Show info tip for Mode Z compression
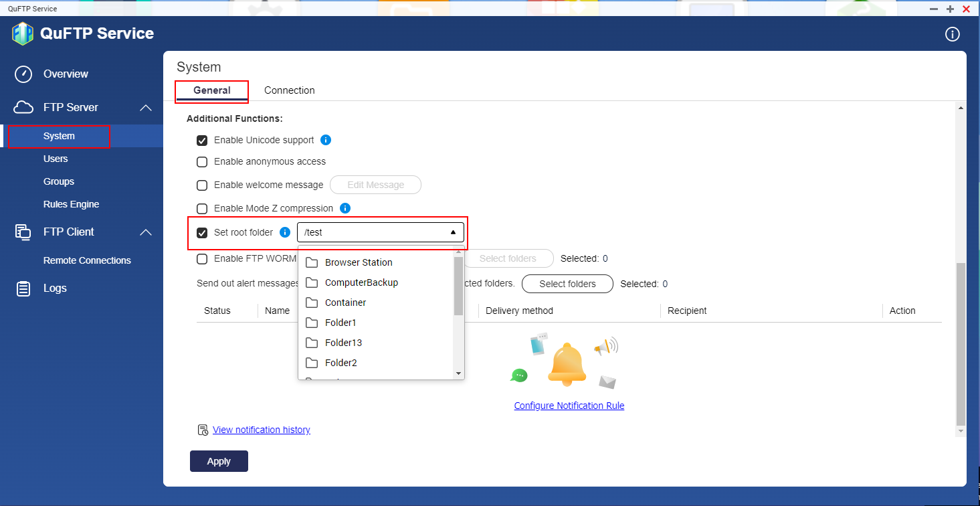This screenshot has width=980, height=506. pyautogui.click(x=345, y=208)
